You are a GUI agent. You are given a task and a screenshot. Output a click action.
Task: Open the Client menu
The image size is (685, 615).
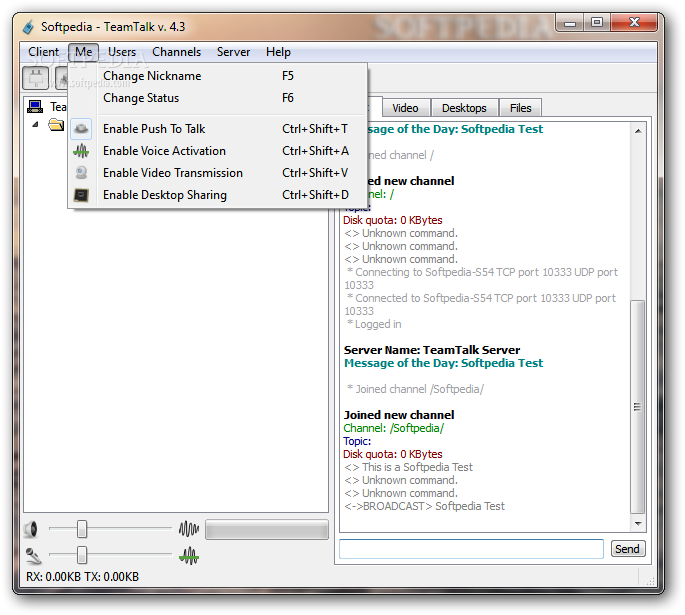(43, 52)
